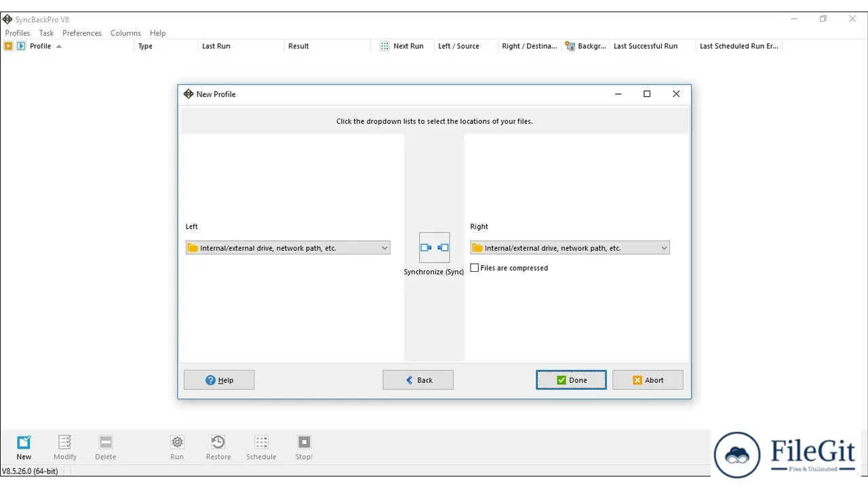Open the Schedule grid icon
The width and height of the screenshot is (868, 488).
(261, 443)
